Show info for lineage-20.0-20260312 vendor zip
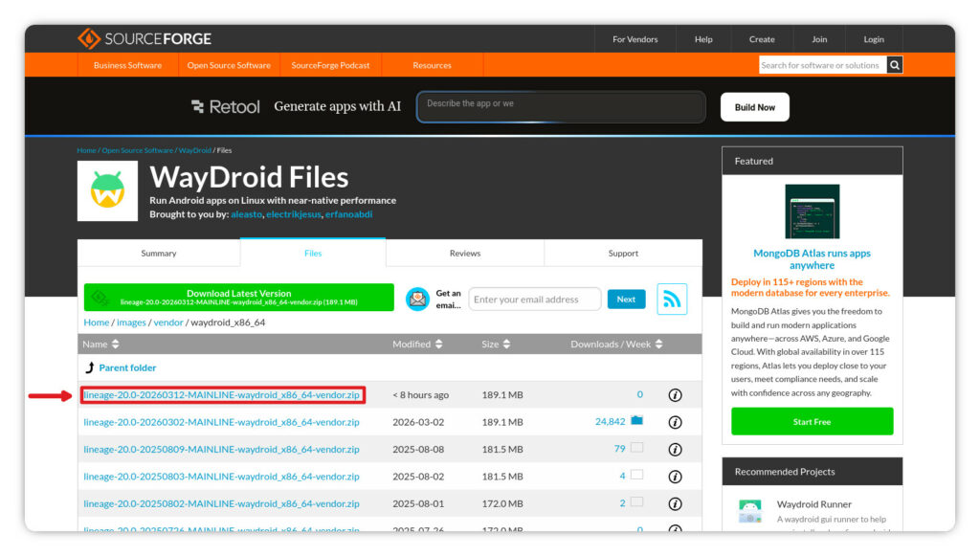 [x=675, y=395]
